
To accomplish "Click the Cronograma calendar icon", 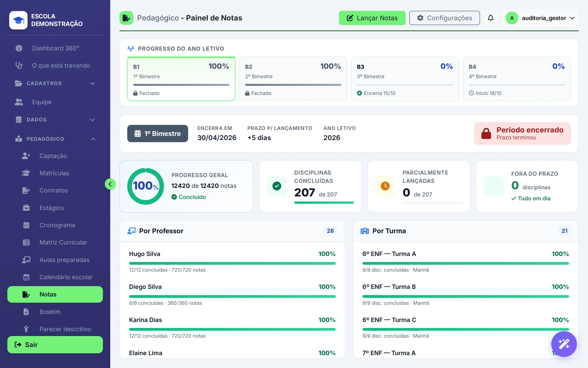I will click(26, 225).
